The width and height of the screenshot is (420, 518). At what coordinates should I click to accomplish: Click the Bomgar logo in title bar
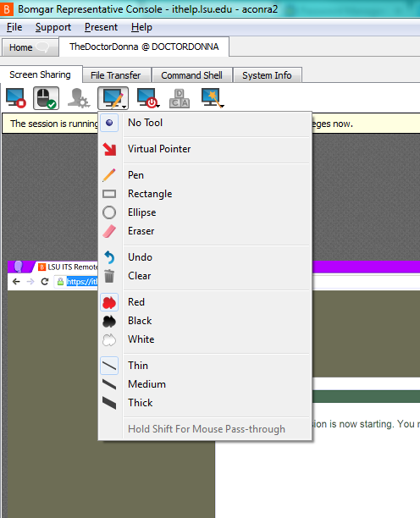click(x=7, y=9)
